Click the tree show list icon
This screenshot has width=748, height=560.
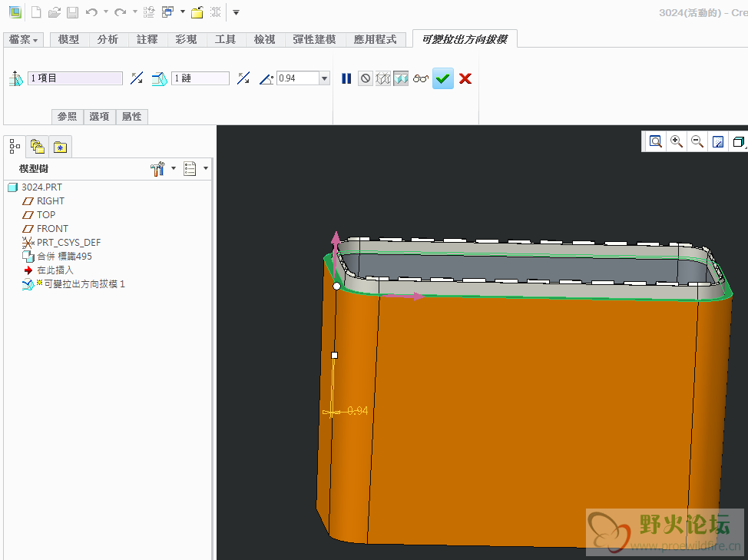pyautogui.click(x=190, y=168)
